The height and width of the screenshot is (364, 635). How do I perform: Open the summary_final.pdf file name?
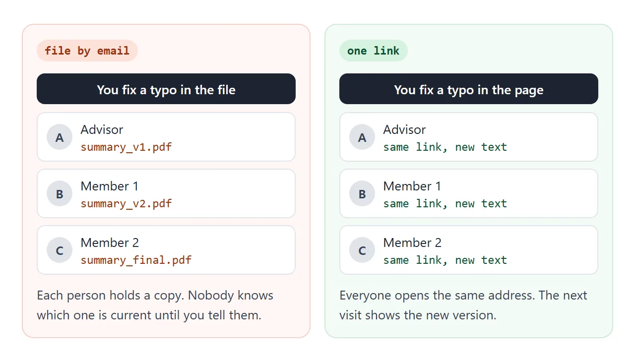tap(136, 260)
